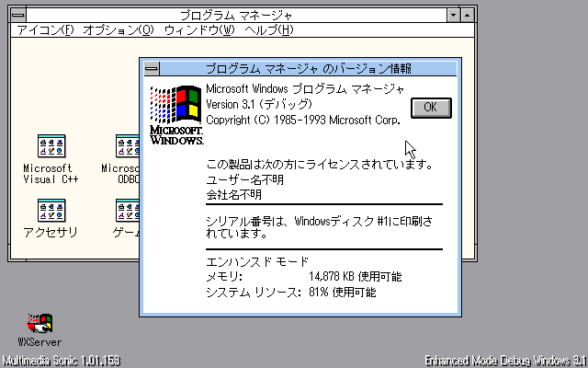588x368 pixels.
Task: Click the 'システム リソース:' label
Action: [x=254, y=292]
